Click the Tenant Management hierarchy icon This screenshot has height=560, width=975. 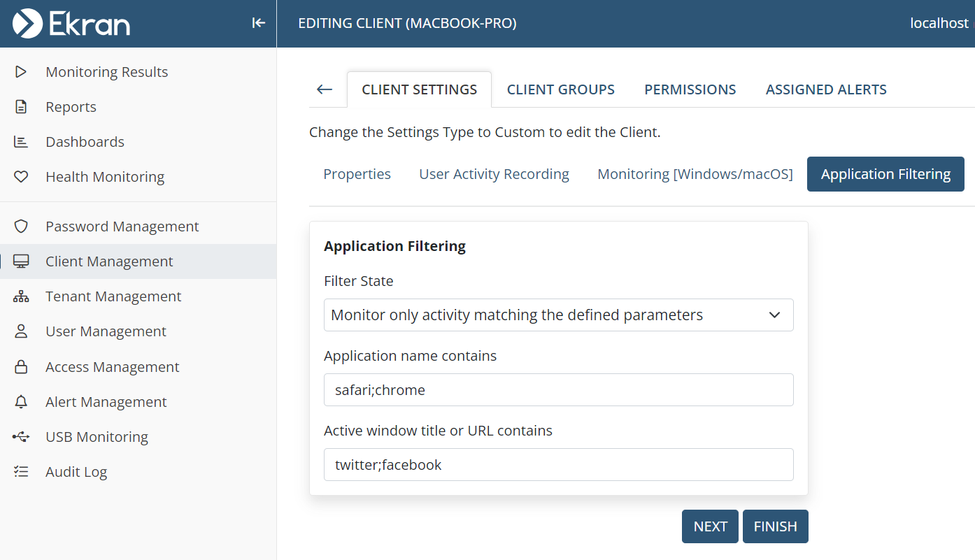21,296
